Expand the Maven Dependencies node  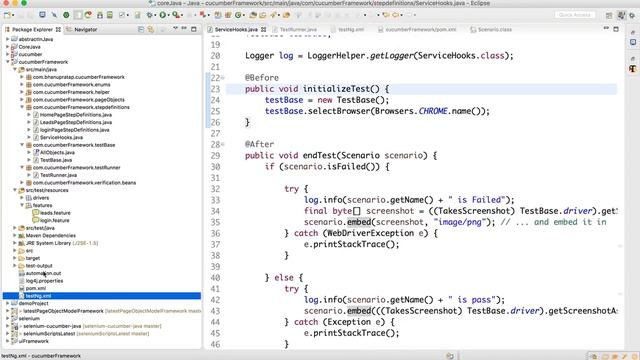pos(15,236)
